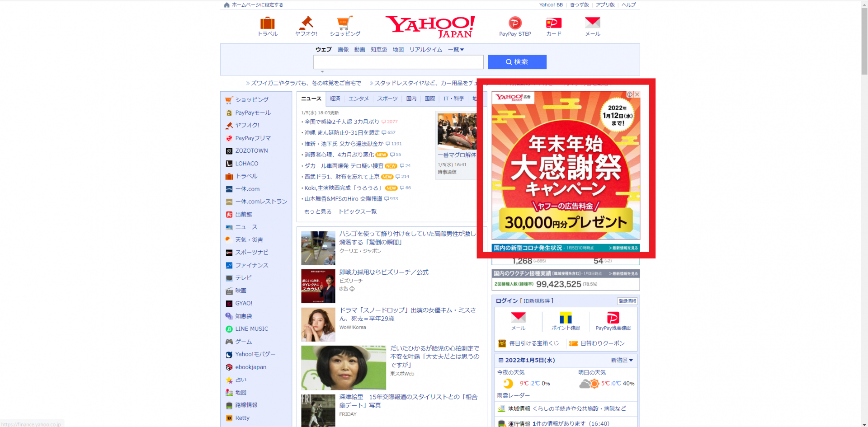Image resolution: width=868 pixels, height=427 pixels.
Task: Switch to the 経済 news tab
Action: tap(335, 99)
